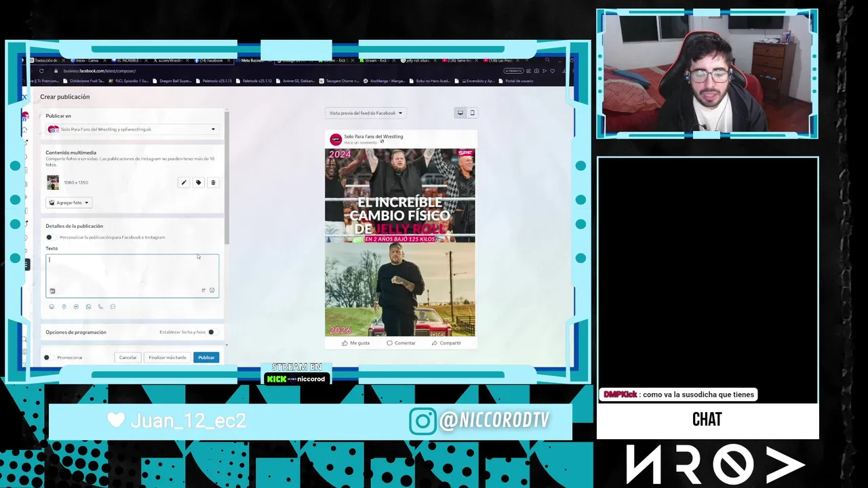Tag products with the tag icon
This screenshot has height=488, width=868.
click(199, 182)
